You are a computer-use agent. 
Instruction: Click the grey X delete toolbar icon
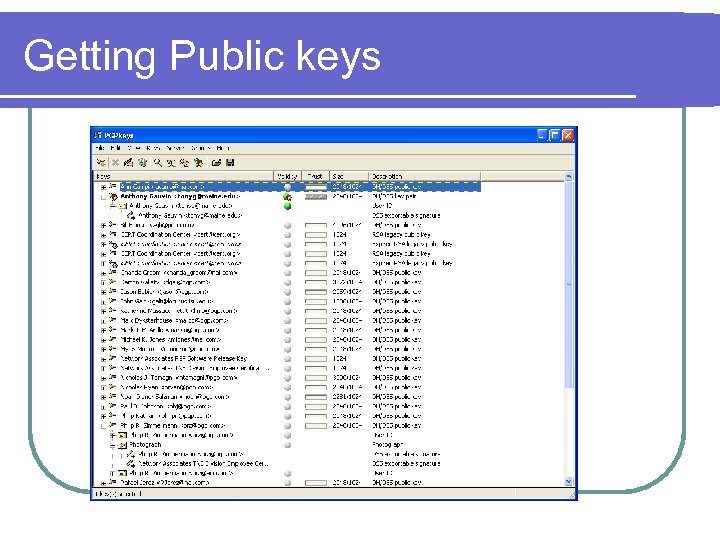pyautogui.click(x=115, y=163)
